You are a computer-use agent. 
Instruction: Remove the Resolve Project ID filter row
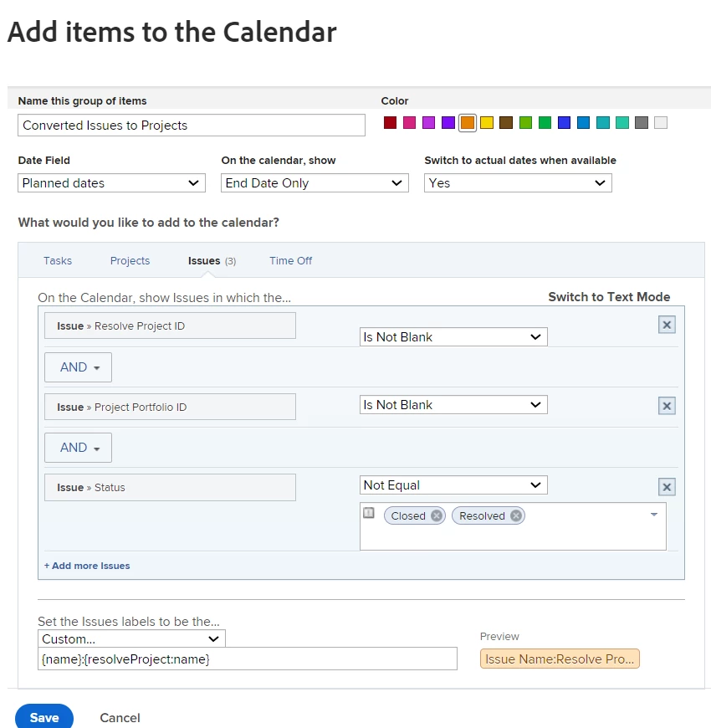click(x=667, y=325)
